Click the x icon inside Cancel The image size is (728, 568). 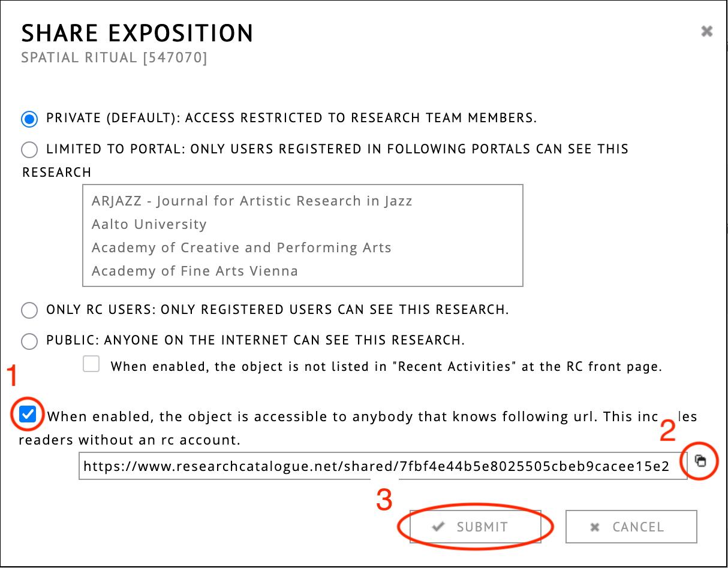tap(595, 527)
